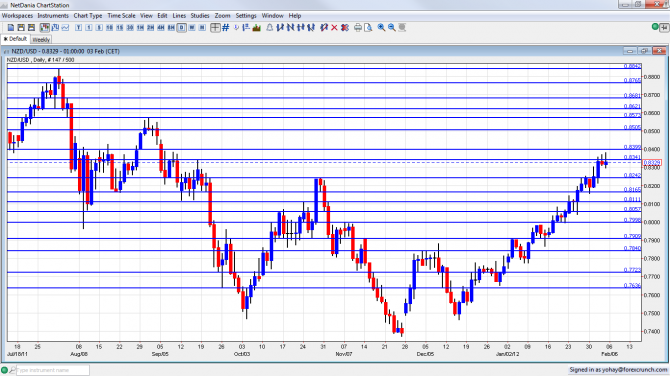Open the Help menu
Image resolution: width=670 pixels, height=376 pixels.
(295, 16)
